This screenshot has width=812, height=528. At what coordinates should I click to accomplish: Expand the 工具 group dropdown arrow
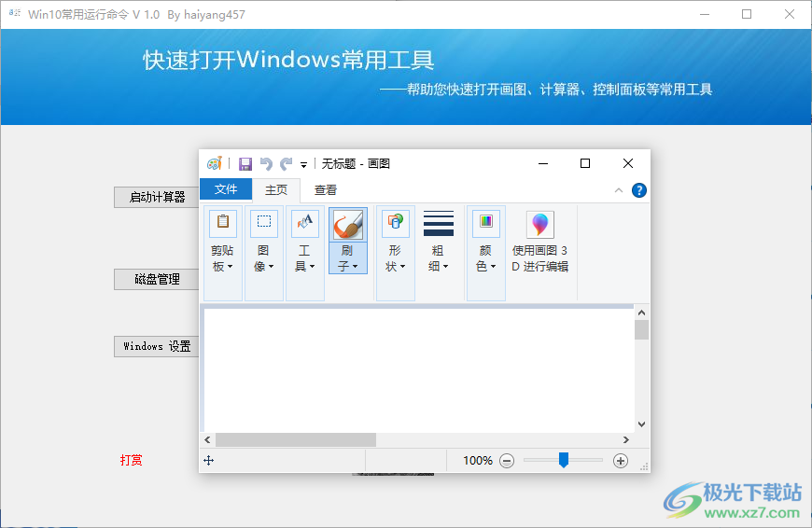tap(312, 267)
